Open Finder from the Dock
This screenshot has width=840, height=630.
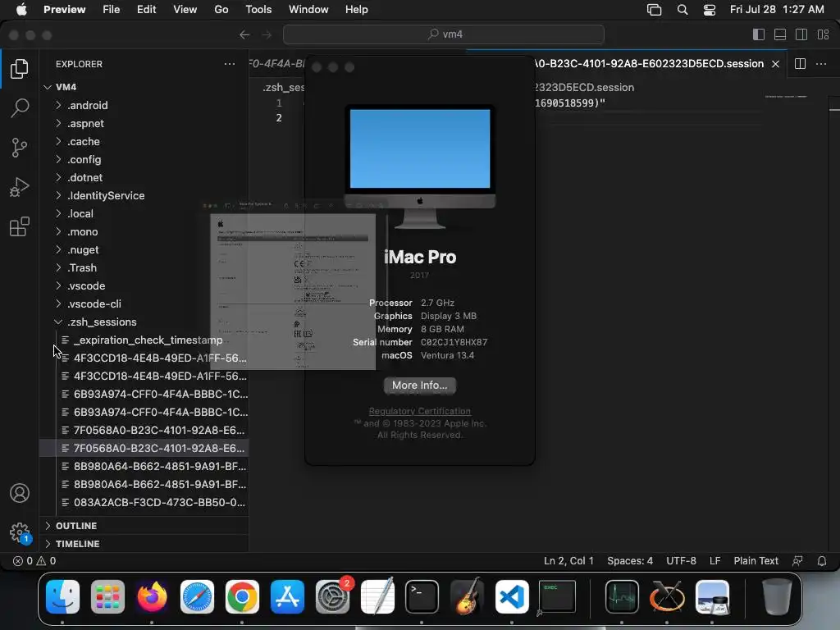coord(62,596)
